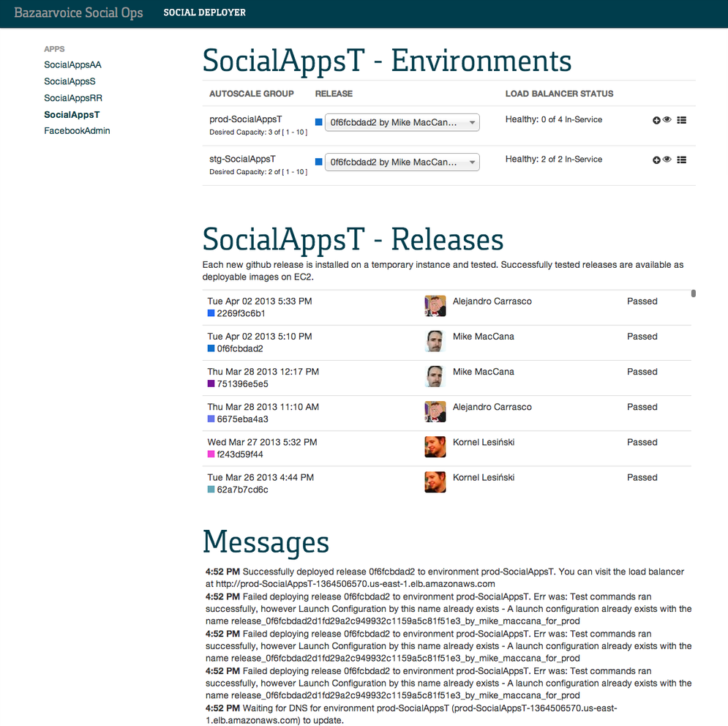Image resolution: width=728 pixels, height=726 pixels.
Task: Click Release column header
Action: 334,94
